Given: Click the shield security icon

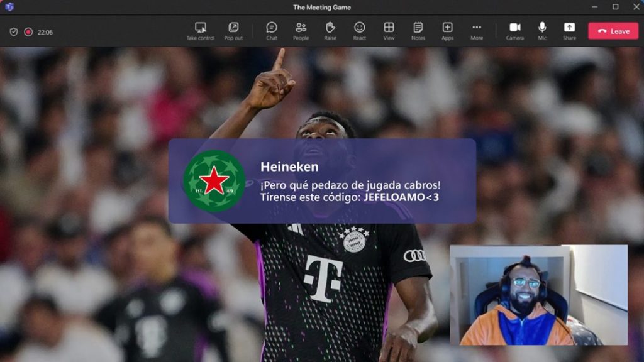Looking at the screenshot, I should coord(14,32).
